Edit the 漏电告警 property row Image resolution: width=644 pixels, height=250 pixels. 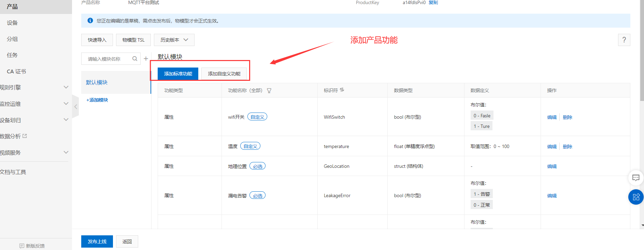pyautogui.click(x=552, y=195)
